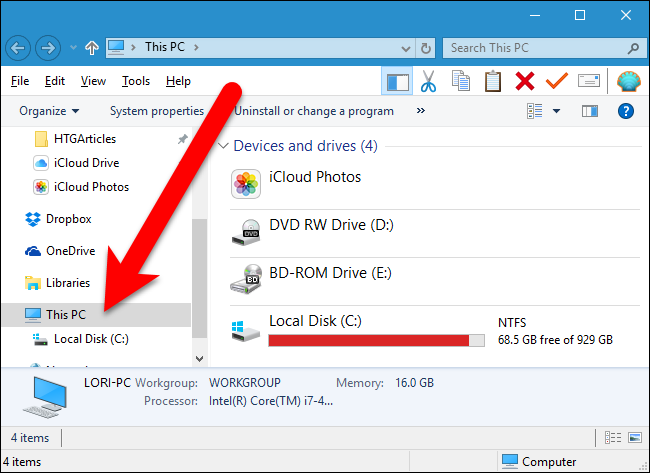Click the breadcrumb arrow after This PC
The width and height of the screenshot is (650, 473).
(x=196, y=48)
